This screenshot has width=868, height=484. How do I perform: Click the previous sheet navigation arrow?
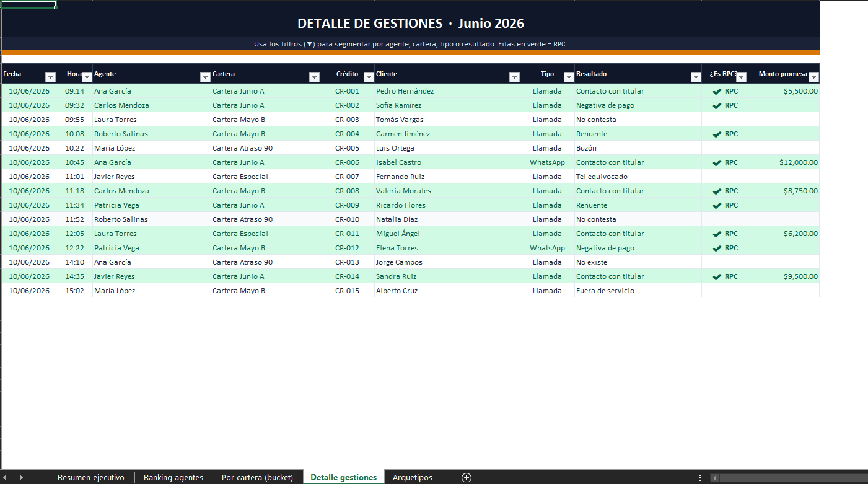click(5, 477)
